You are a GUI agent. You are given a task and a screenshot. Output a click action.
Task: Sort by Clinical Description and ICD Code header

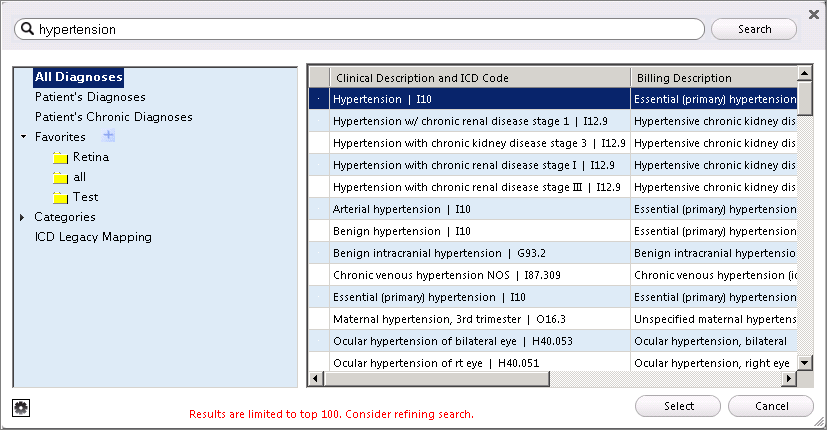coord(479,77)
